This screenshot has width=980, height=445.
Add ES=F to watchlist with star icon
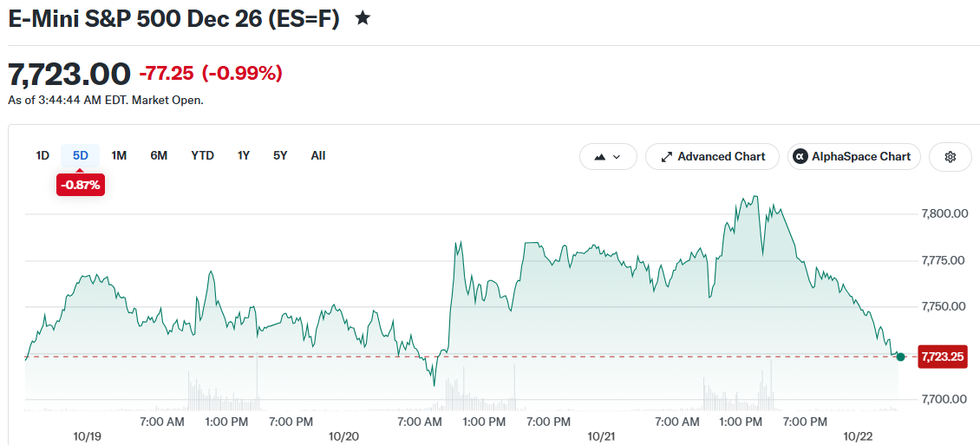pos(363,18)
